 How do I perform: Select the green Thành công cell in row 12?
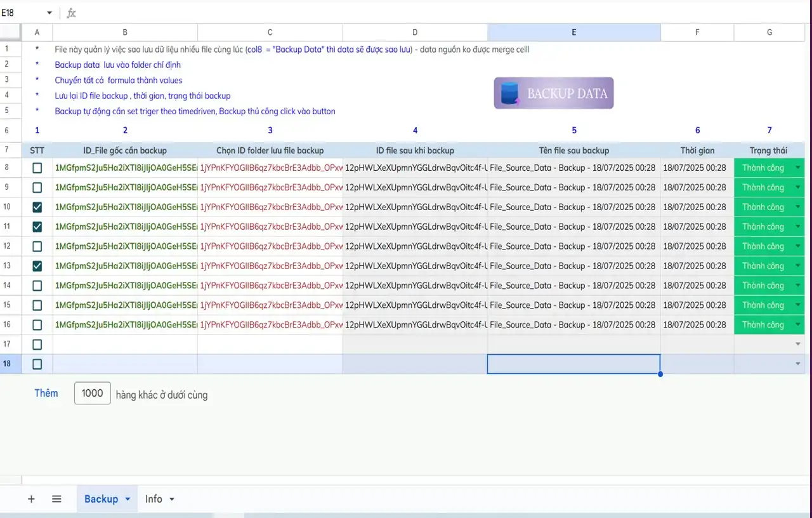(x=763, y=246)
